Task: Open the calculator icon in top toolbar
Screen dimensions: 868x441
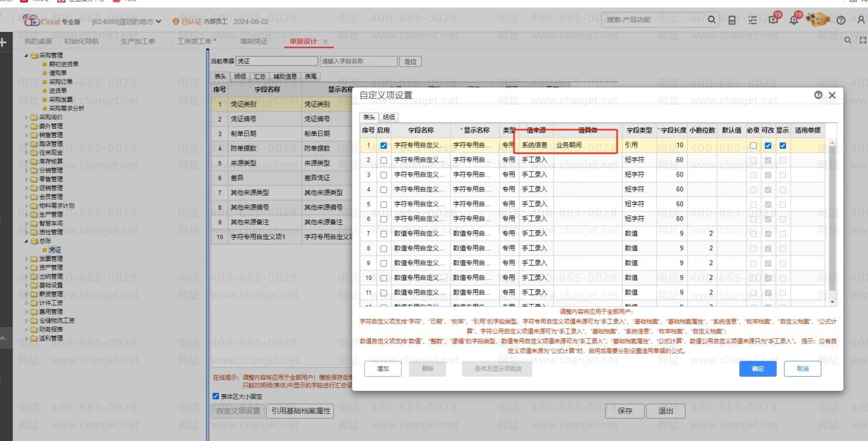Action: 732,21
